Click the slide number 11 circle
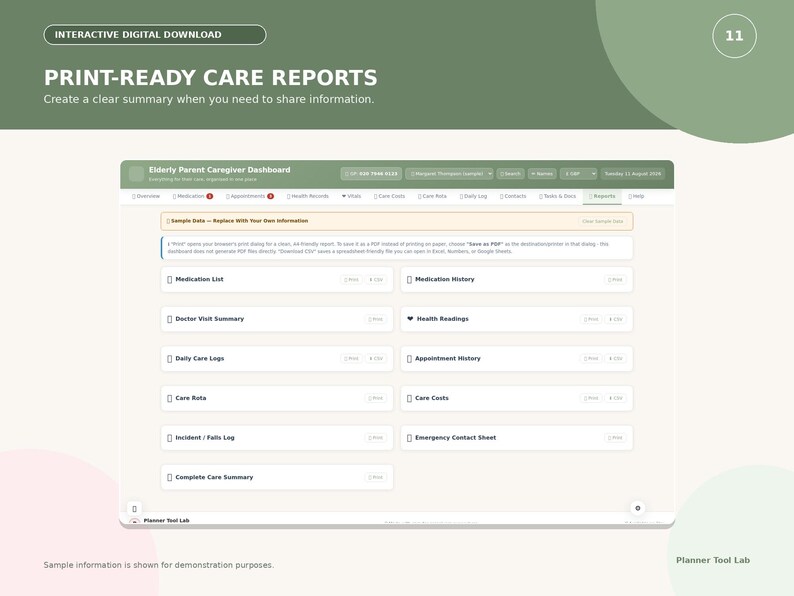Viewport: 794px width, 596px height. click(x=734, y=36)
